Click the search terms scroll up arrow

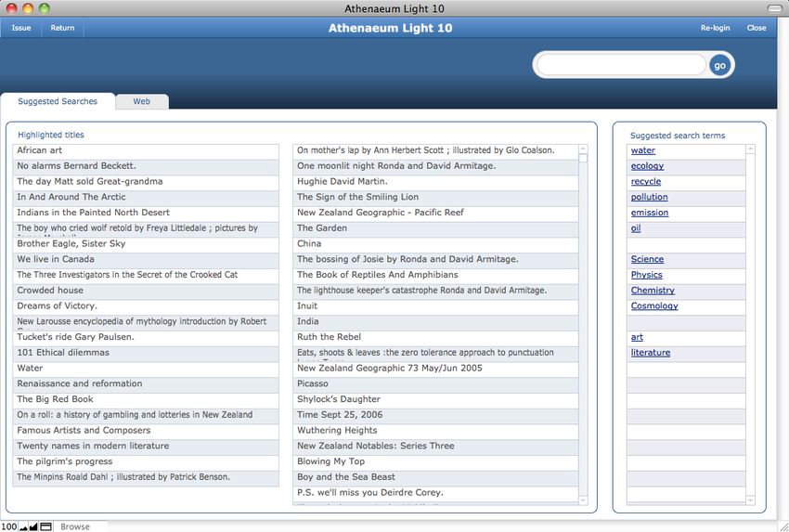pos(751,149)
